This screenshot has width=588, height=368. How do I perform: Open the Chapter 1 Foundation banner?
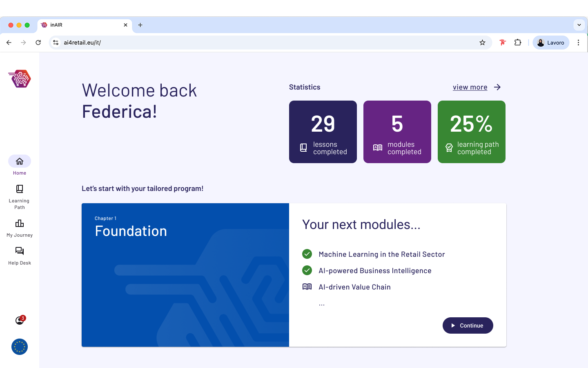pos(185,275)
